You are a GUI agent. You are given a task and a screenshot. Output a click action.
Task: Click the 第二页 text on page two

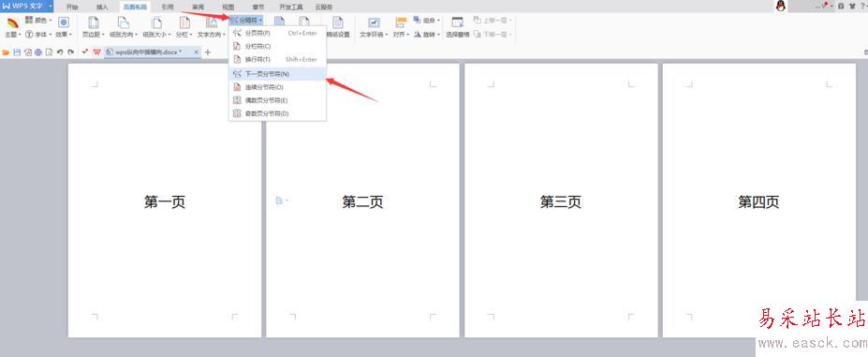coord(362,201)
